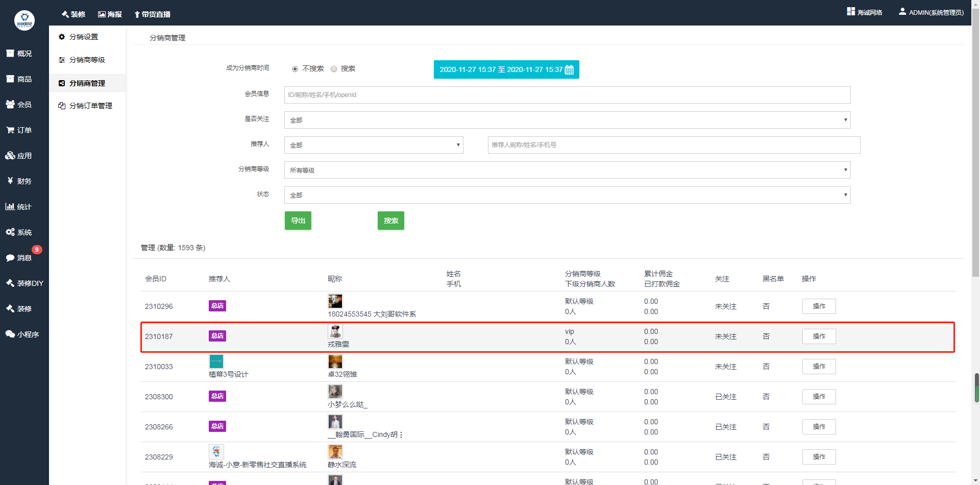980x485 pixels.
Task: Click the 海诚网络 header link
Action: coord(865,12)
